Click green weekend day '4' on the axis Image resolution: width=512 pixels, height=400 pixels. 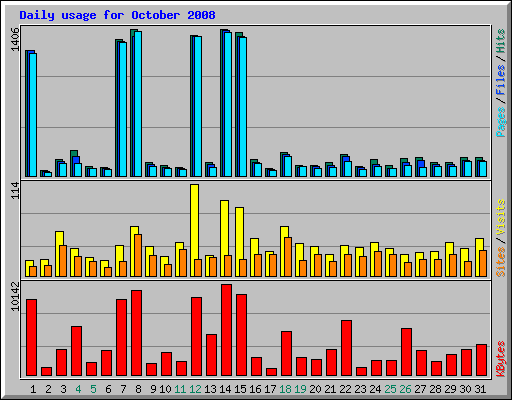[x=78, y=389]
